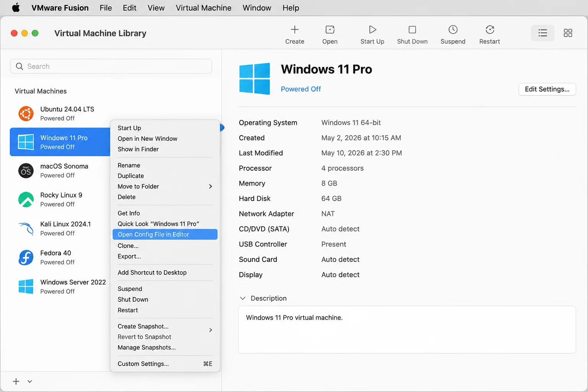Click the Windows Server 2022 logo icon
The height and width of the screenshot is (392, 588).
coord(26,286)
